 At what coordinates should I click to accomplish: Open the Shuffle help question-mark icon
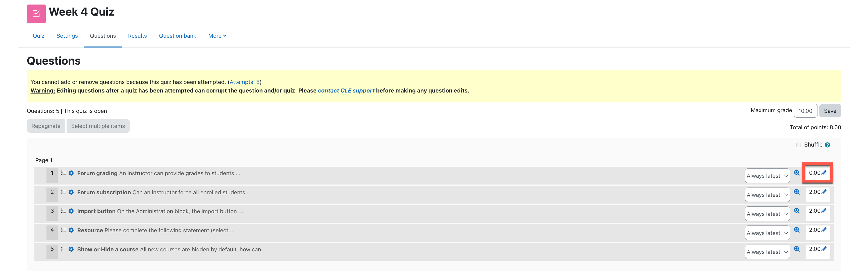[827, 145]
